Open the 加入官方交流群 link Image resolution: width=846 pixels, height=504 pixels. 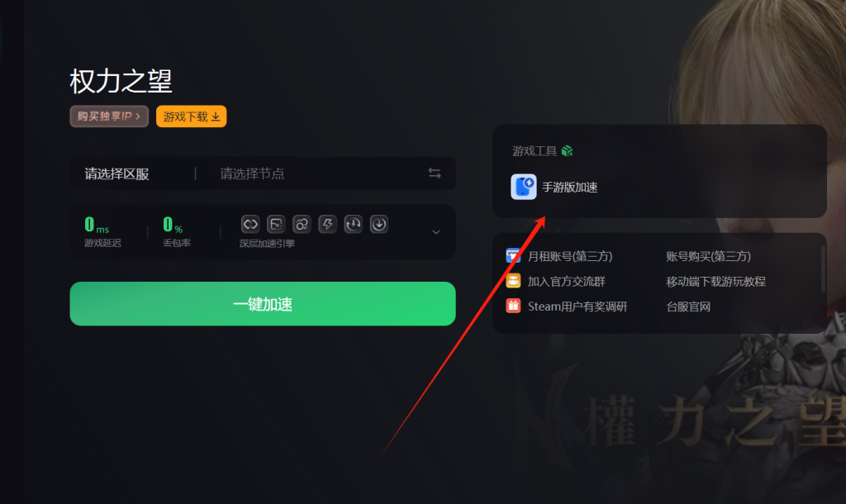click(x=566, y=281)
